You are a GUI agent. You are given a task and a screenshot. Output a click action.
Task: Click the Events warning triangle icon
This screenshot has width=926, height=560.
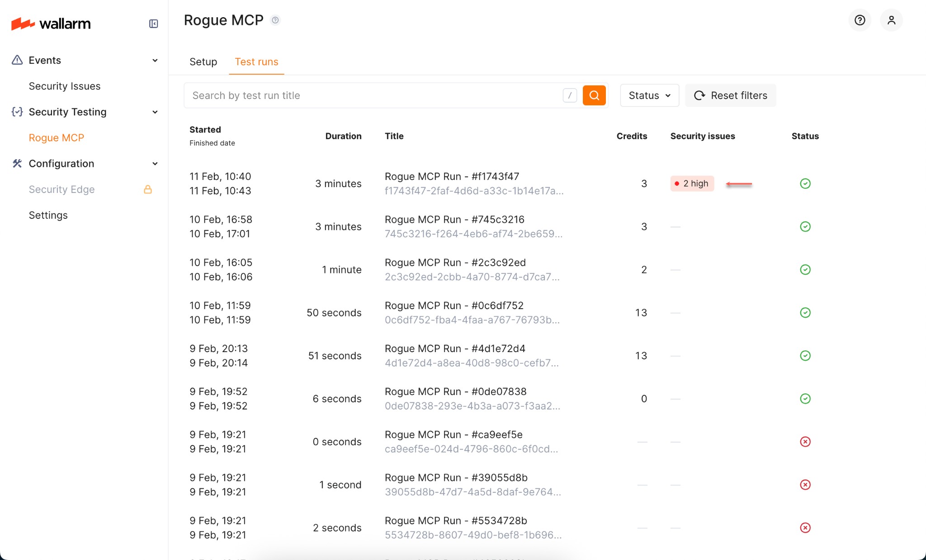coord(17,60)
